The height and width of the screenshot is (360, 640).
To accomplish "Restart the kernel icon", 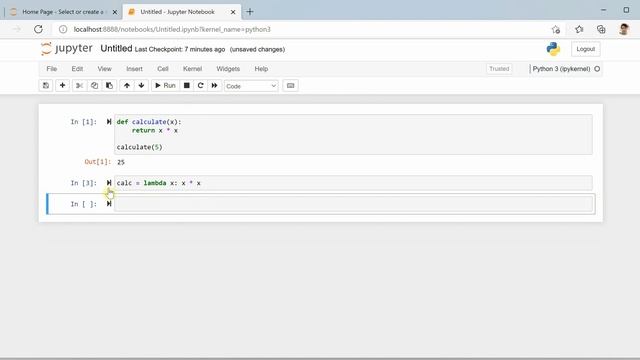I will (200, 86).
